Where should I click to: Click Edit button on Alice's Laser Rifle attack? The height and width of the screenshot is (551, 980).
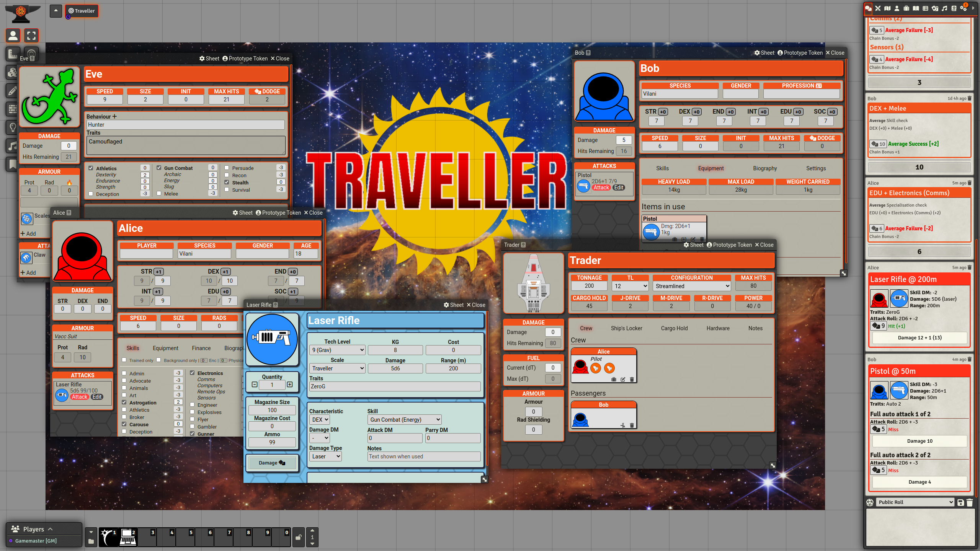97,397
